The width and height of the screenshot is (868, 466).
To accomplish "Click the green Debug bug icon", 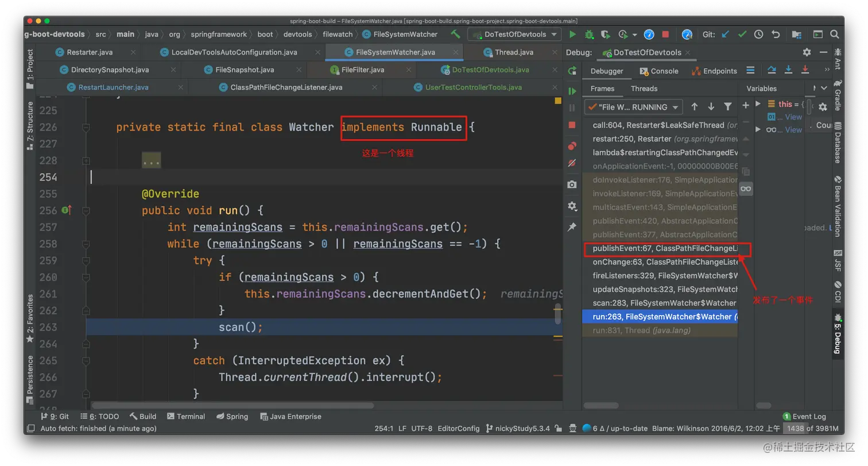I will (x=589, y=34).
